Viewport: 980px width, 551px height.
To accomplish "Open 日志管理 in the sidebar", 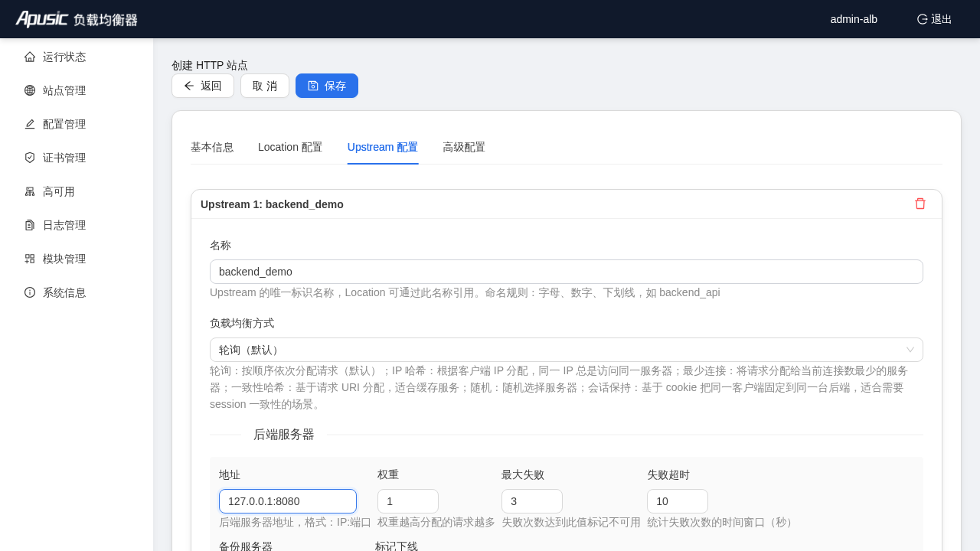I will pos(77,225).
